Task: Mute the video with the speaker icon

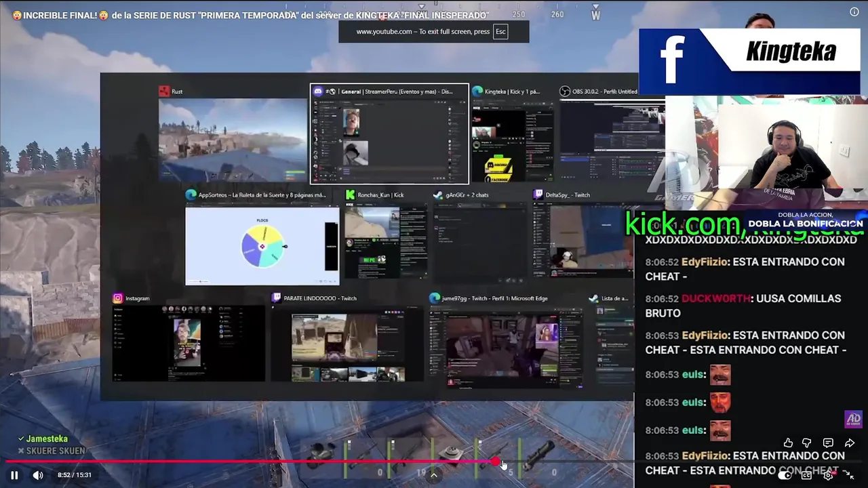Action: (x=38, y=475)
